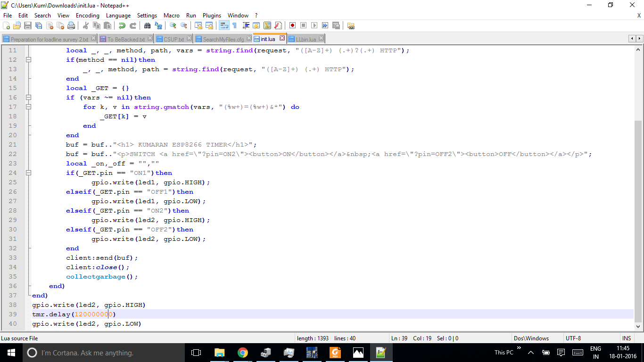The width and height of the screenshot is (644, 362).
Task: Create a new document via toolbar icon
Action: click(x=7, y=25)
